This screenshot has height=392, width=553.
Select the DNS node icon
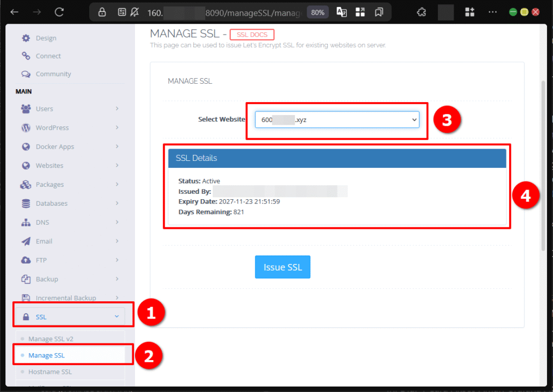tap(26, 222)
